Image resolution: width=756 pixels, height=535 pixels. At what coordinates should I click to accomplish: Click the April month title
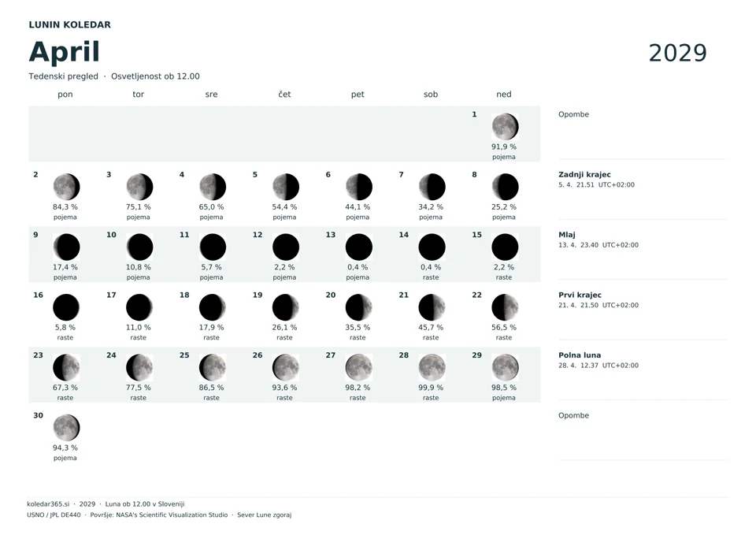click(x=64, y=52)
